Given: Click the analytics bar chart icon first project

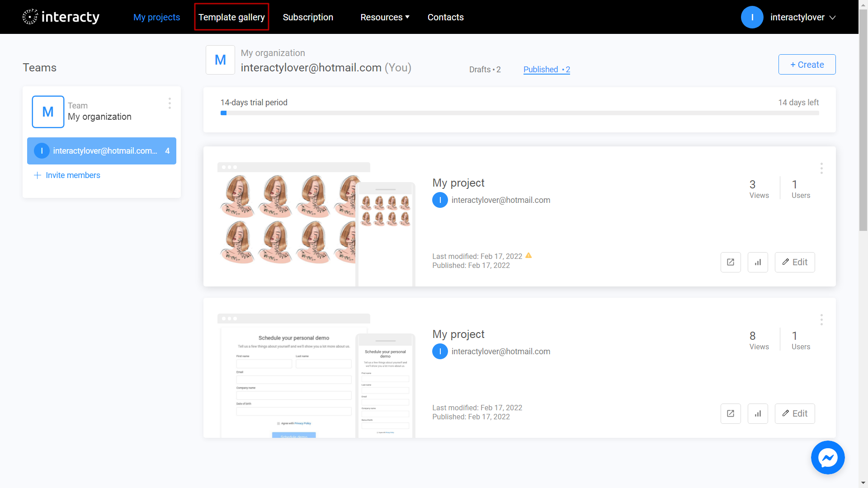Looking at the screenshot, I should point(758,262).
